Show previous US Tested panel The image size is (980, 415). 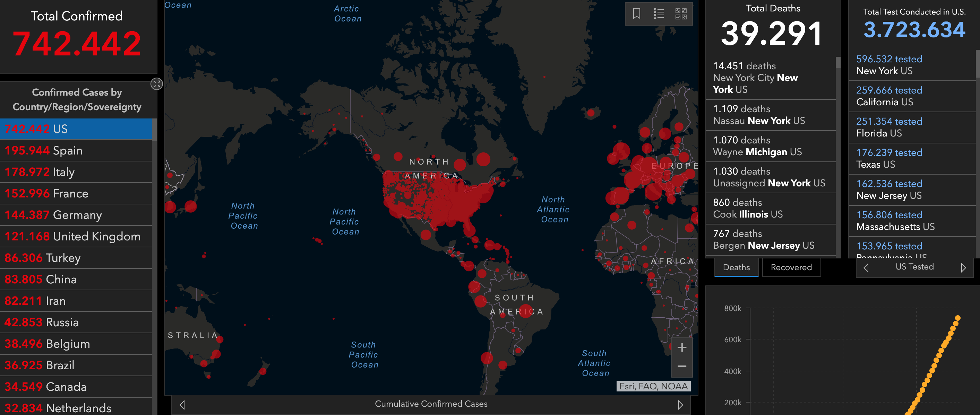tap(866, 267)
